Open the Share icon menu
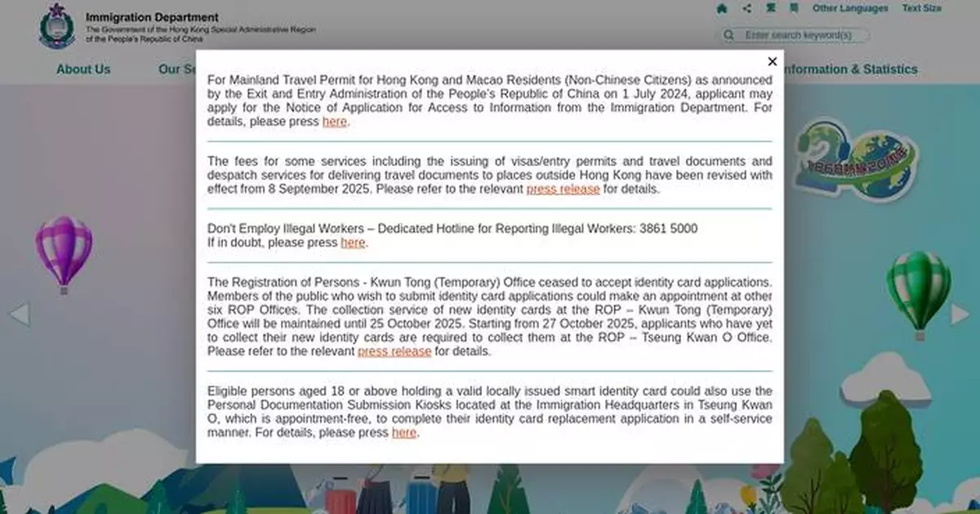The image size is (980, 514). coord(746,8)
